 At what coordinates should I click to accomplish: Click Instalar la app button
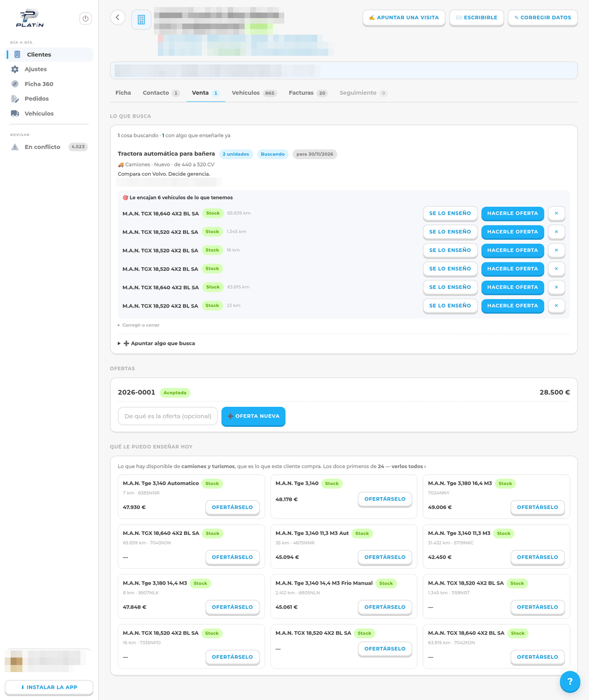tap(49, 687)
